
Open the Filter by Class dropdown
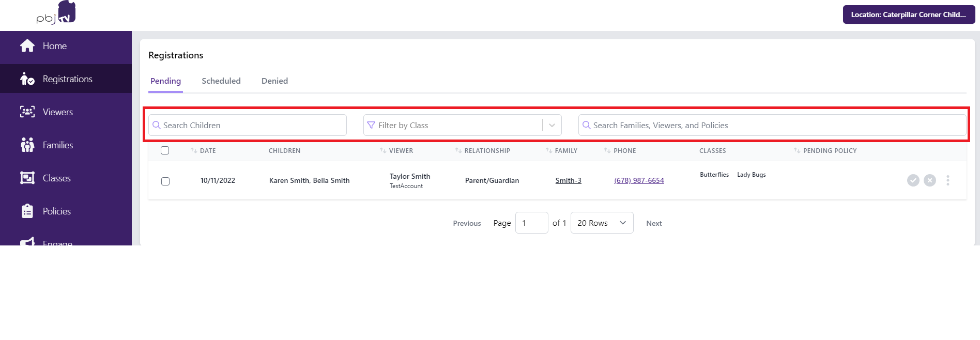tap(463, 125)
